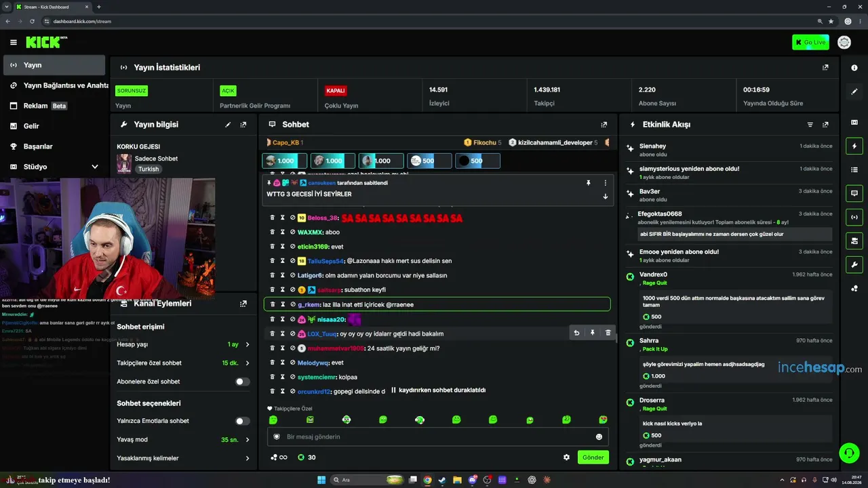Screen dimensions: 868x488
Task: Open Etkinlik Akışı filter options
Action: coord(810,125)
